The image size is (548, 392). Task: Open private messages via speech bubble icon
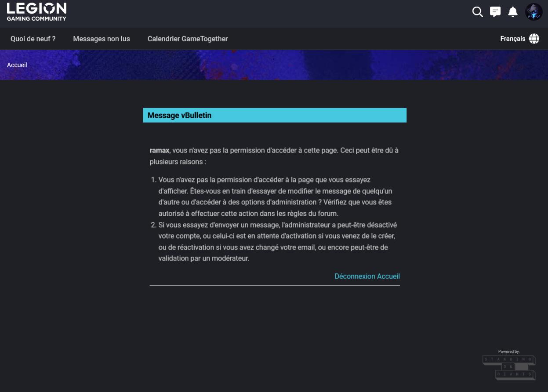click(x=495, y=12)
